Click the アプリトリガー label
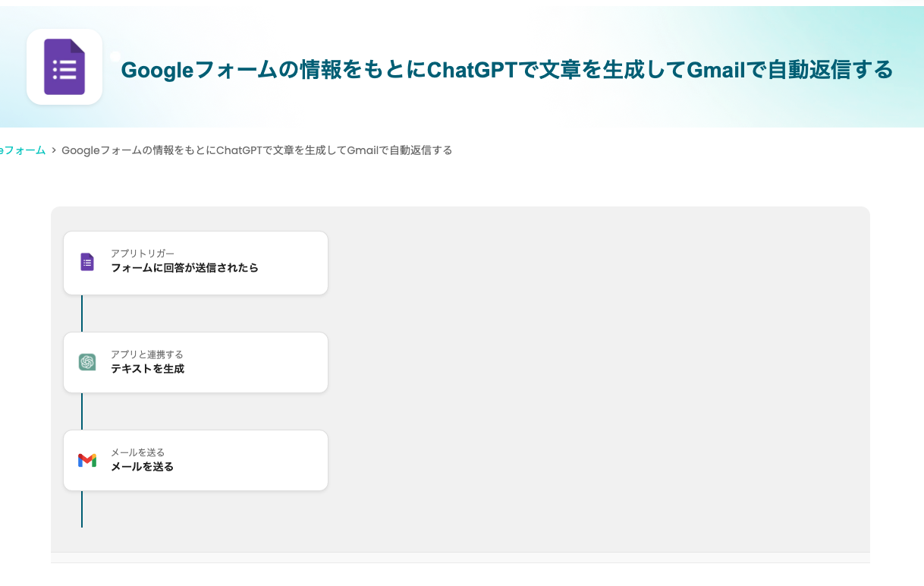Viewport: 924px width, 586px height. [x=142, y=254]
